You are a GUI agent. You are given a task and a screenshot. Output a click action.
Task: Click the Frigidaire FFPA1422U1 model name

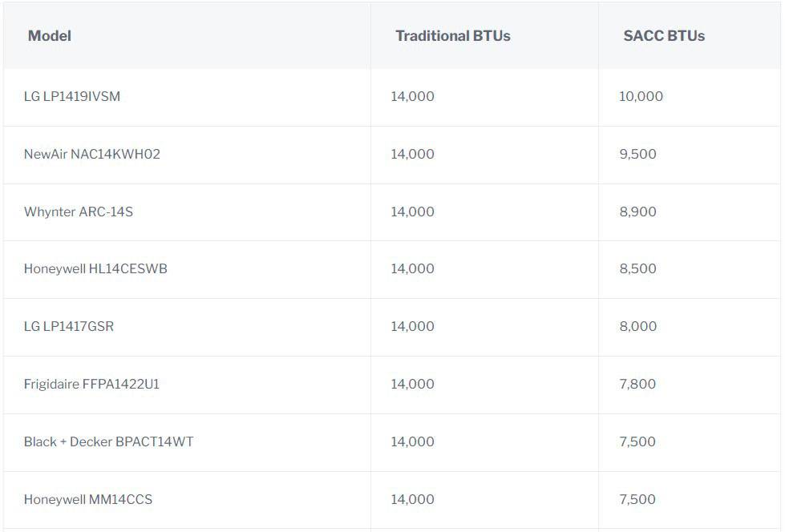[x=91, y=385]
